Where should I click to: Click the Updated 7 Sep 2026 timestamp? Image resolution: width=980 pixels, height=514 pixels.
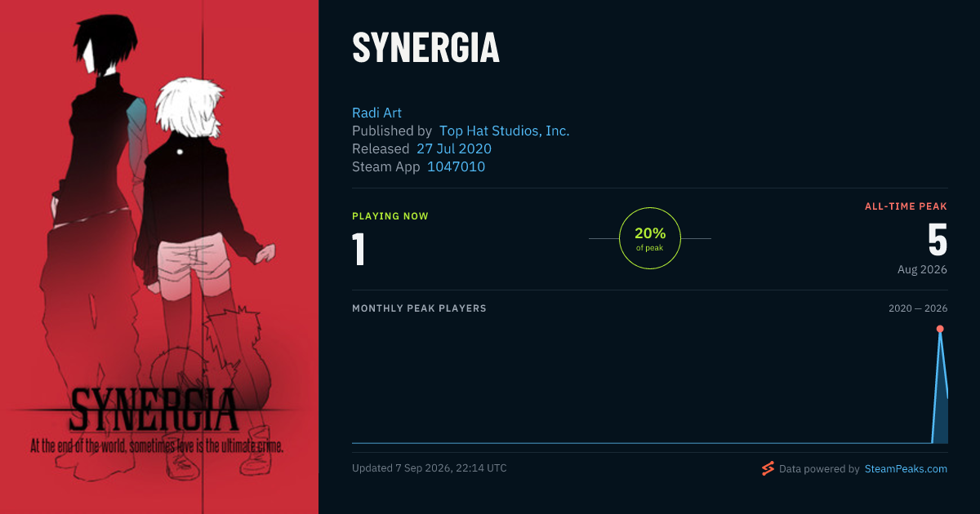[429, 468]
